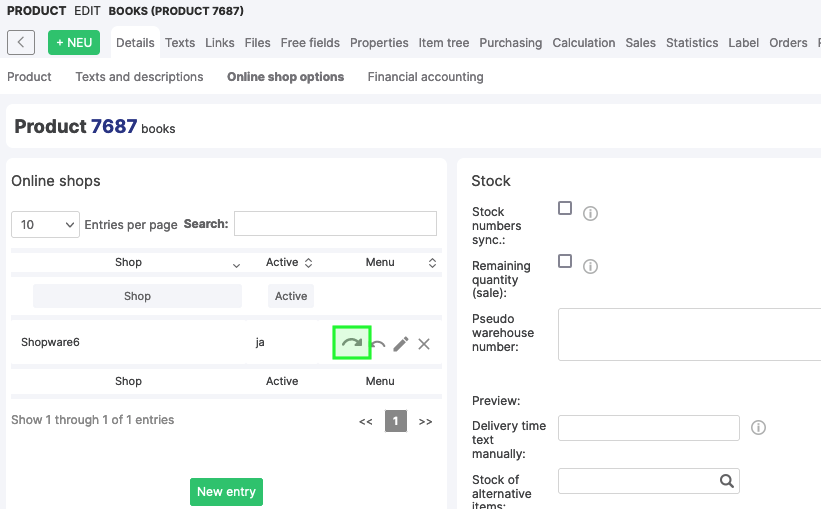Switch to the Purchasing tab
This screenshot has height=509, width=821.
click(x=510, y=43)
